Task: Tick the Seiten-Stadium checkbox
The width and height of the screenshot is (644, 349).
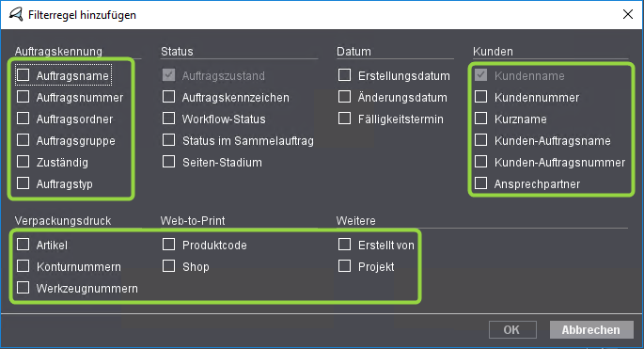Action: (x=168, y=162)
